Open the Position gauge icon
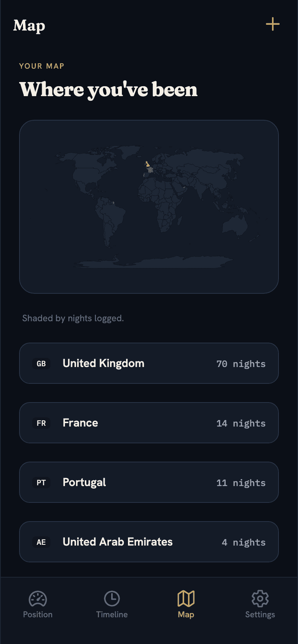 (x=38, y=599)
